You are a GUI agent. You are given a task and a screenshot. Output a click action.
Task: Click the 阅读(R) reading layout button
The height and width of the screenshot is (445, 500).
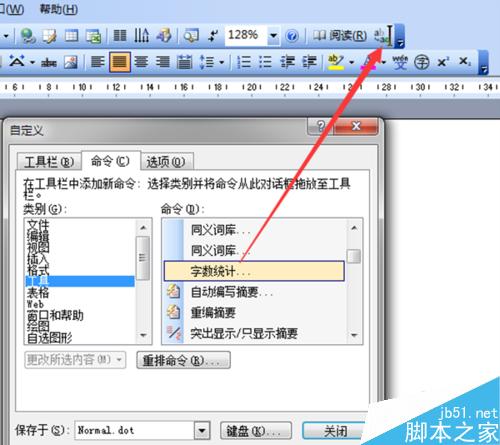click(x=340, y=36)
